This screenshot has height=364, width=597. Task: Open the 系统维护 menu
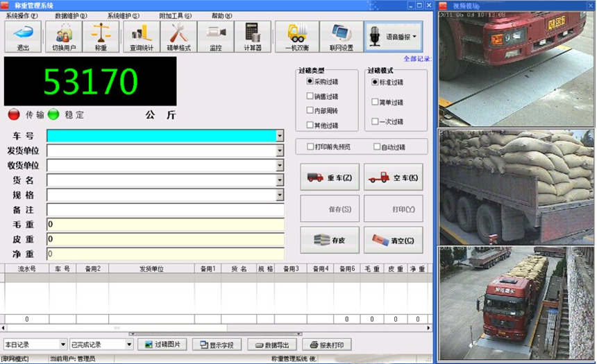pos(123,15)
